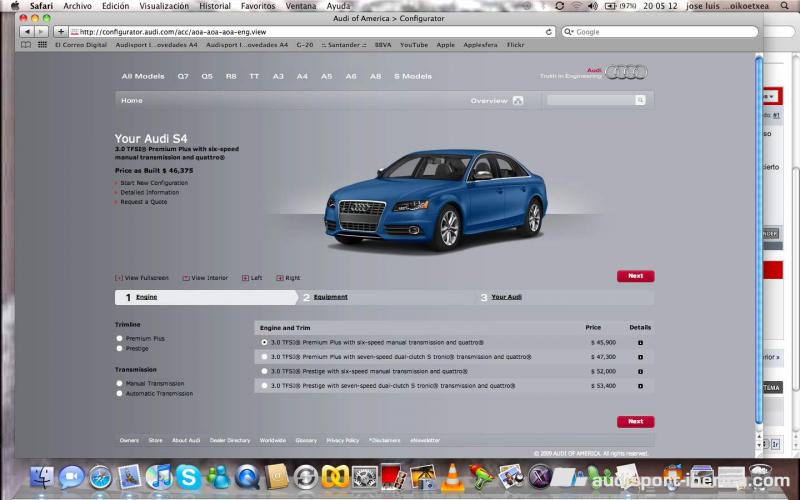Rotate car view with Left link

252,278
